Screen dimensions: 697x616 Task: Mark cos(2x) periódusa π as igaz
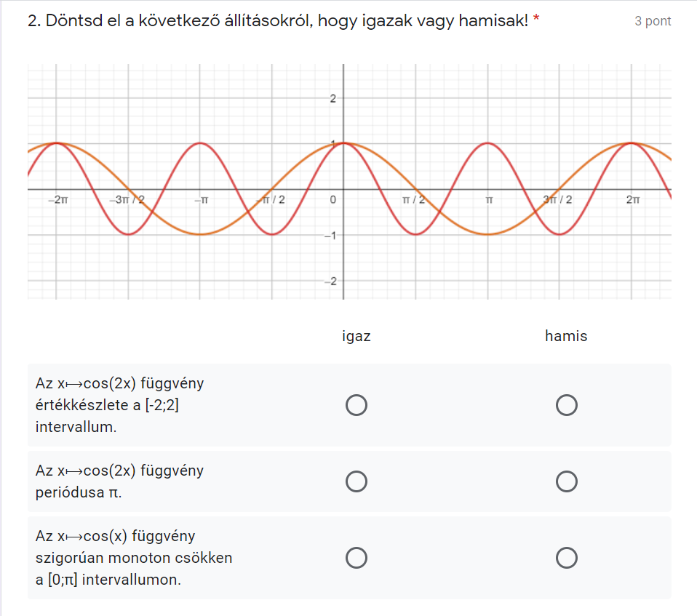pos(357,481)
